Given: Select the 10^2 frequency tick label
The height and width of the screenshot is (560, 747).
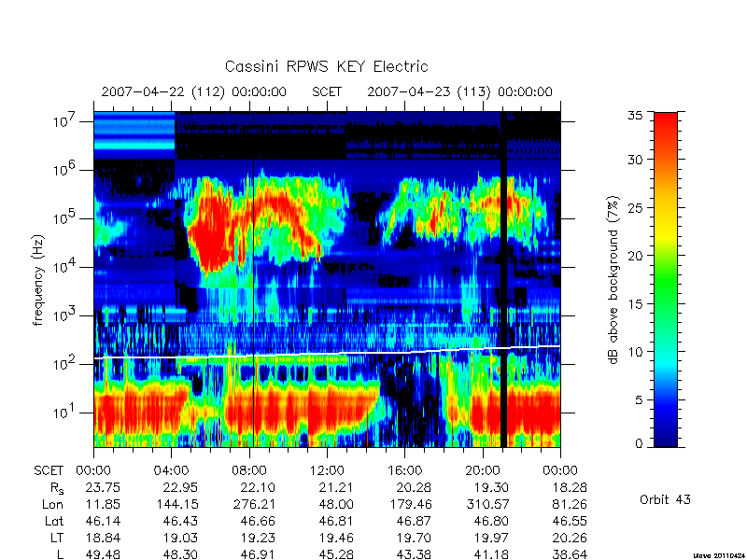Looking at the screenshot, I should 63,364.
